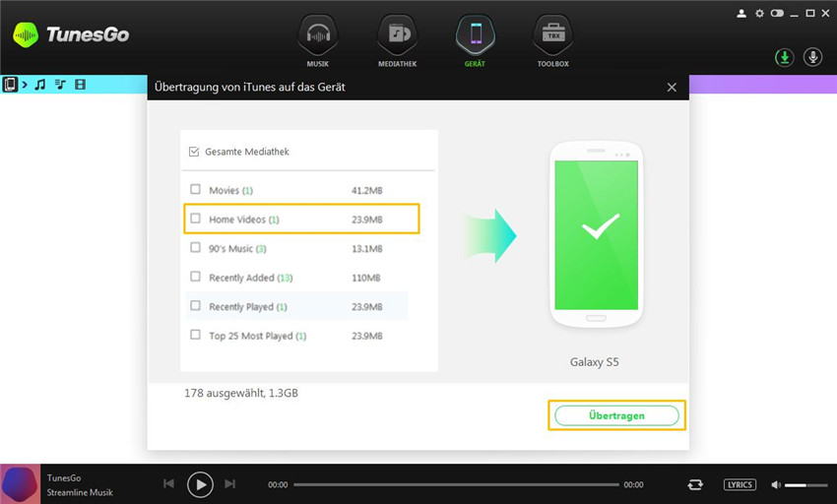Open the Lyrics button

tap(740, 484)
